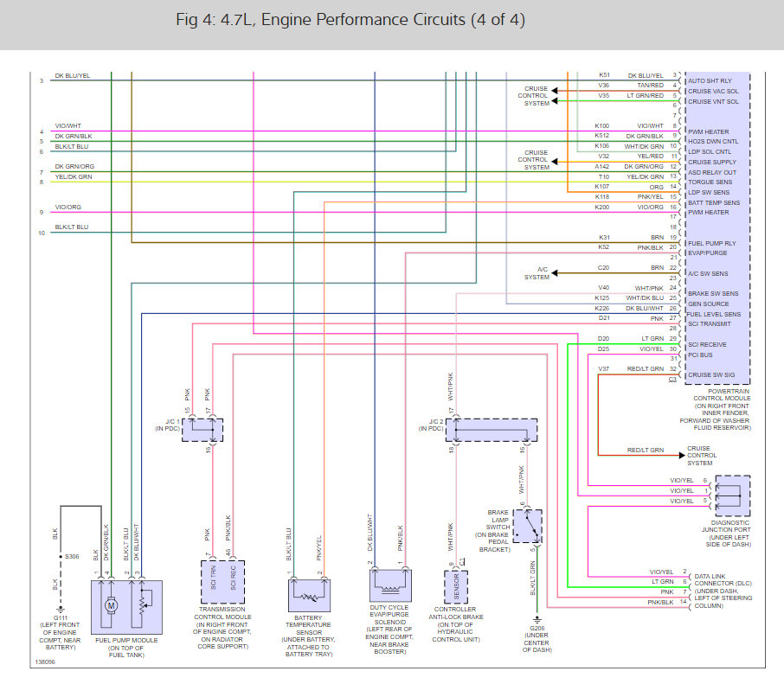Click the 'WHT/DK BLU' wire label at pin 25
The width and height of the screenshot is (784, 684).
coord(645,297)
